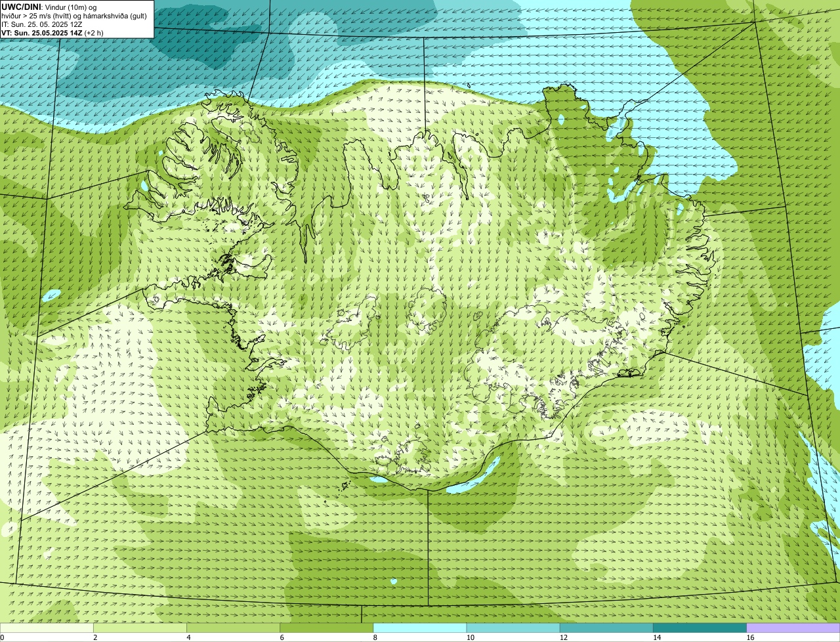
Task: Click the 4–6 m/s green scale swatch
Action: [233, 628]
